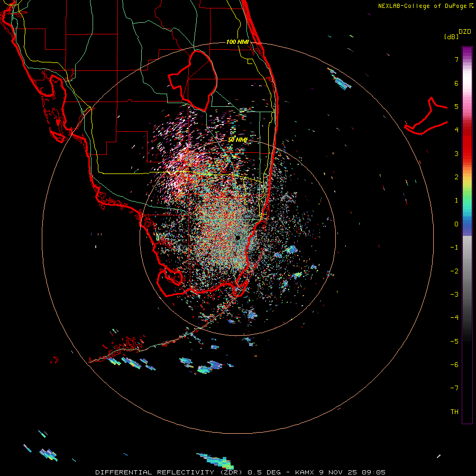Click the [dB] units label
Image resolution: width=476 pixels, height=476 pixels.
click(x=451, y=36)
